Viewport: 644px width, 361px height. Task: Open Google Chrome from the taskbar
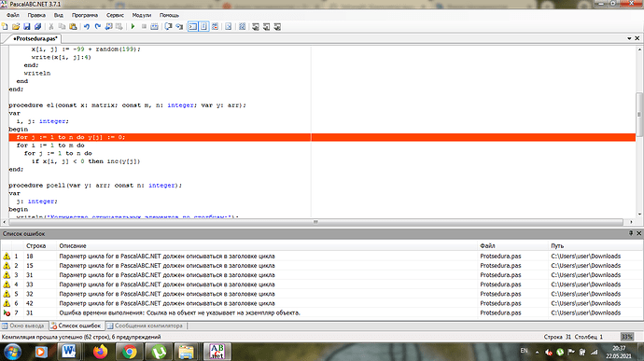[x=130, y=352]
